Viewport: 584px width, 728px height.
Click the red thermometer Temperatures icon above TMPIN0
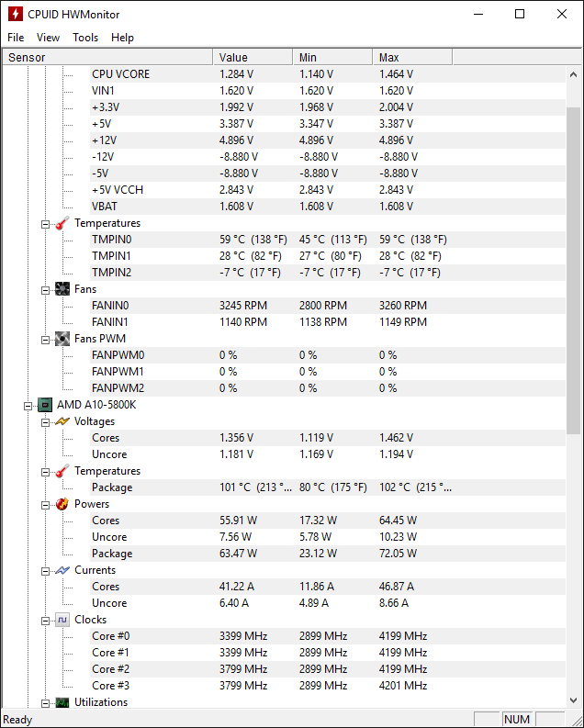[62, 223]
